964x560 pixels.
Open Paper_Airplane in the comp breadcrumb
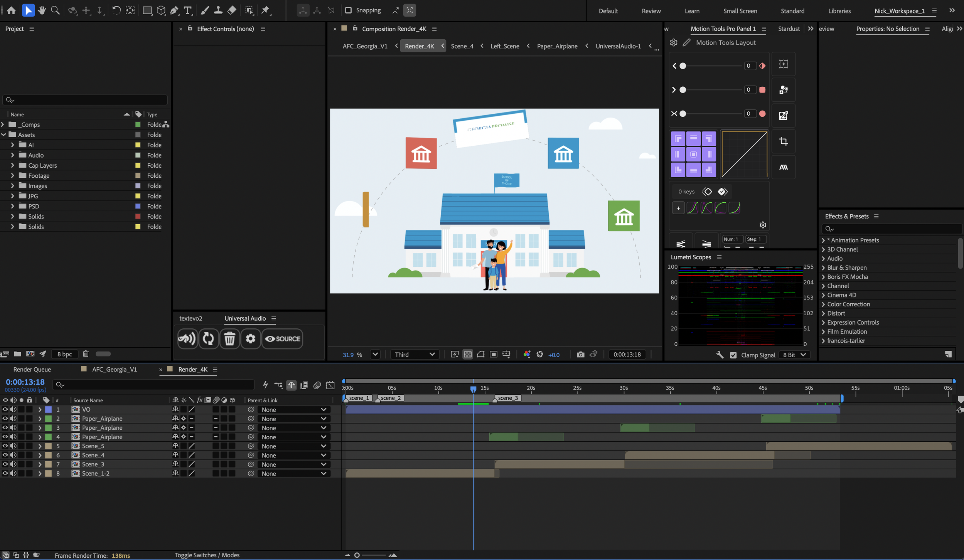coord(557,46)
